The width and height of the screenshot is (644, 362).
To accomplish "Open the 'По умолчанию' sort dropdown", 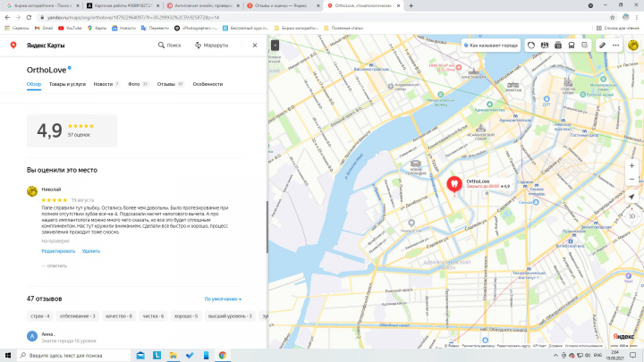I will click(x=223, y=299).
